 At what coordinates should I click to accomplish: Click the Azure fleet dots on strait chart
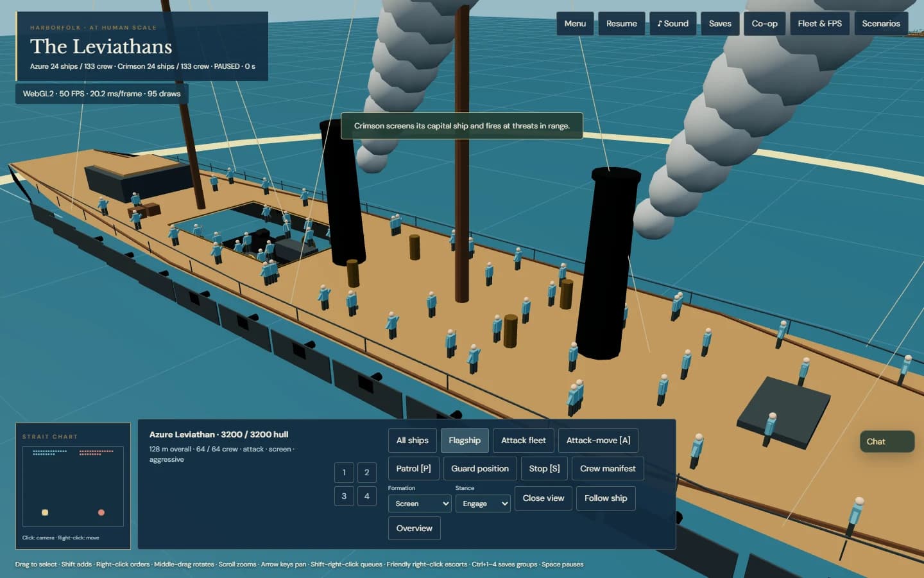pyautogui.click(x=49, y=453)
